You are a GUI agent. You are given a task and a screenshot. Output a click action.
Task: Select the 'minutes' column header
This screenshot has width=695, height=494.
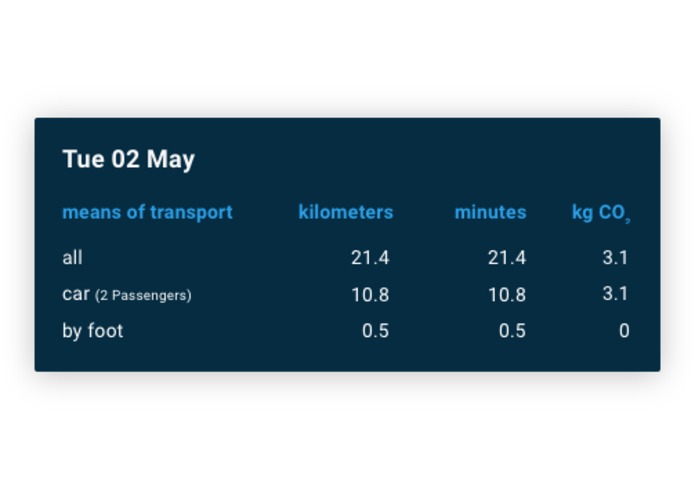(x=490, y=212)
